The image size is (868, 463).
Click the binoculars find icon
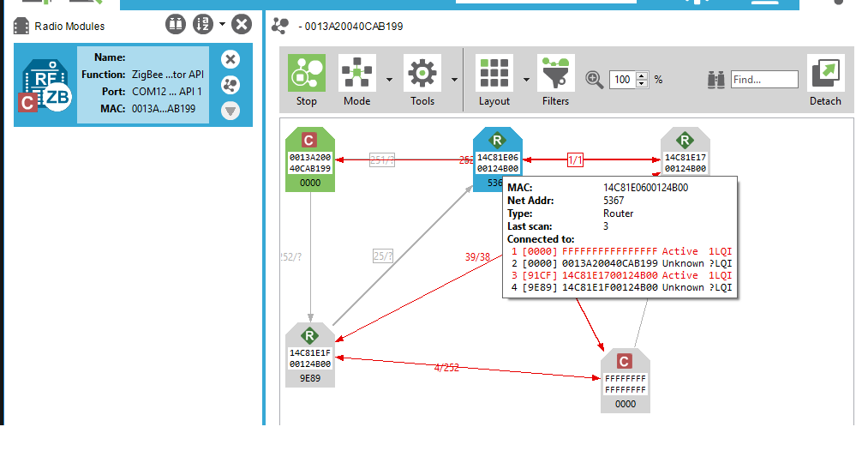pyautogui.click(x=715, y=80)
